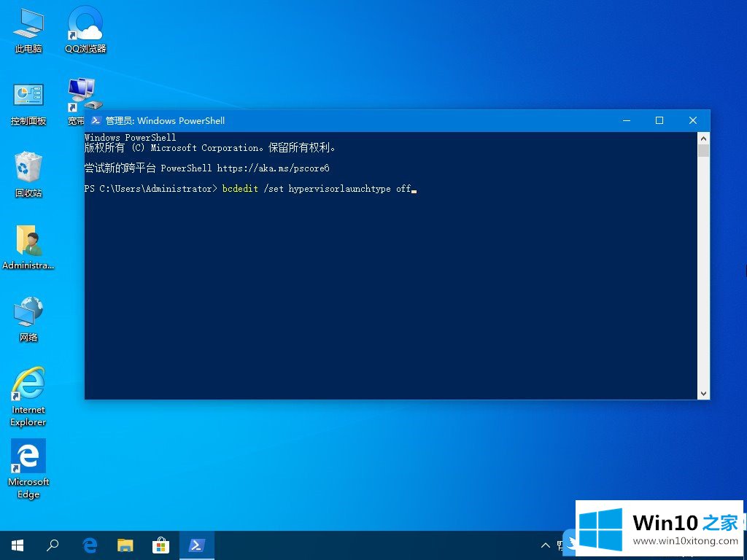Open the 此电脑 desktop icon
Image resolution: width=747 pixels, height=560 pixels.
(x=28, y=31)
